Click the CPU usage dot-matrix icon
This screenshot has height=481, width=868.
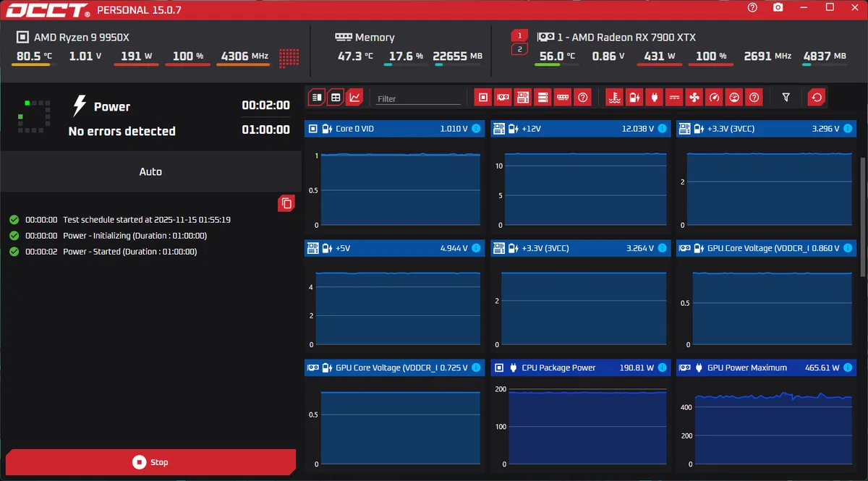(x=289, y=58)
